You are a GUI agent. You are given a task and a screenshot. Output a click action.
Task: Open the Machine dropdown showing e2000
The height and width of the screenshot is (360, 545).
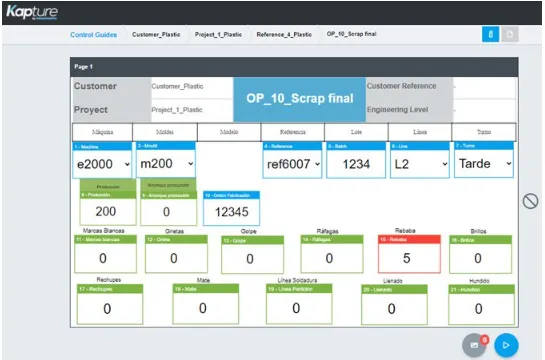pos(102,164)
